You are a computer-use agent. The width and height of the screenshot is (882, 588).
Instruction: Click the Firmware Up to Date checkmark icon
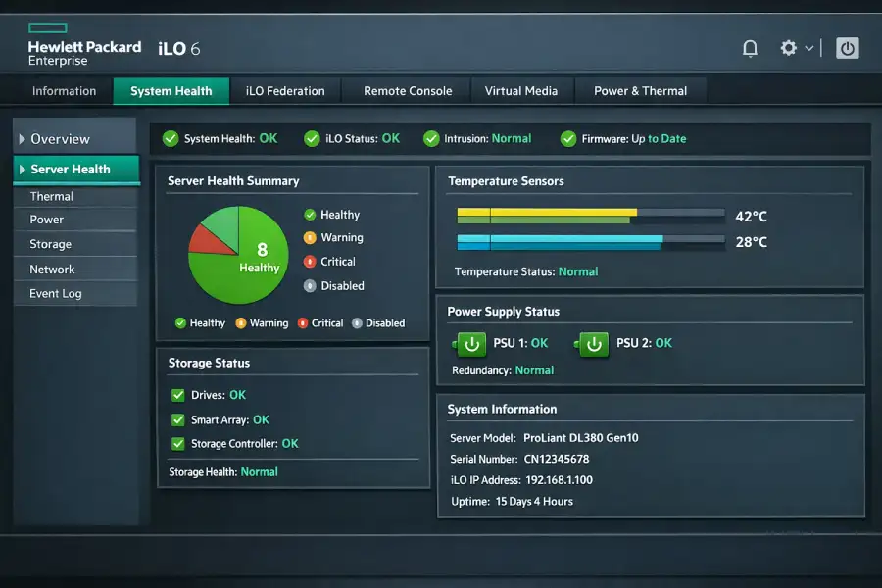click(x=568, y=139)
